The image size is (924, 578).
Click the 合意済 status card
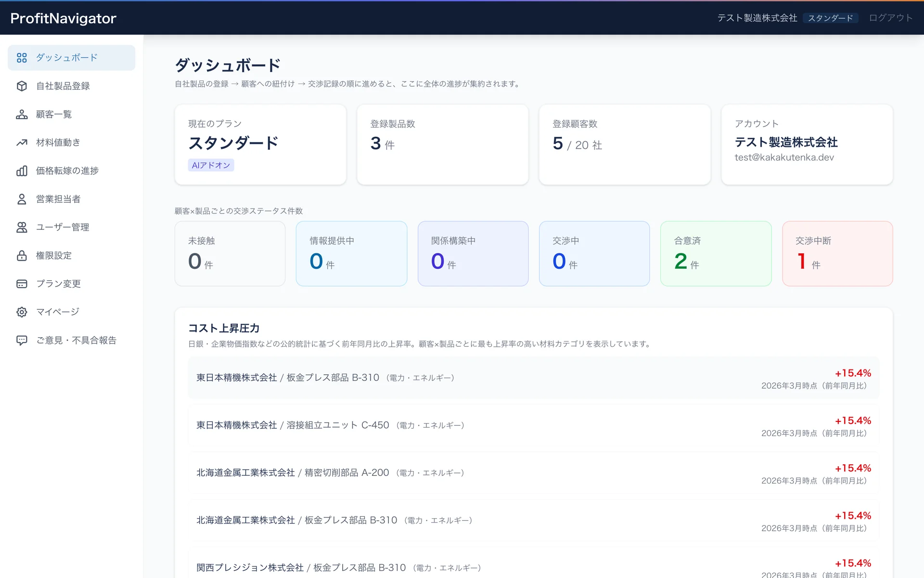pos(716,254)
